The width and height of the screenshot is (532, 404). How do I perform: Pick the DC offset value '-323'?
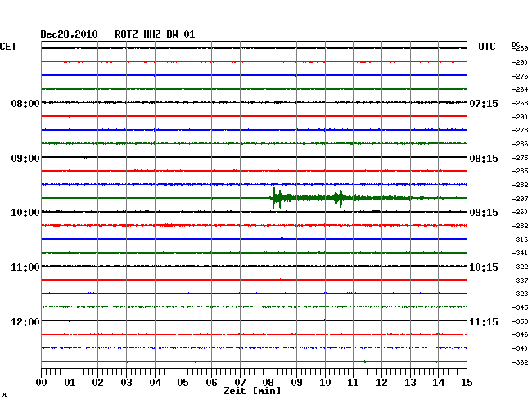(520, 294)
